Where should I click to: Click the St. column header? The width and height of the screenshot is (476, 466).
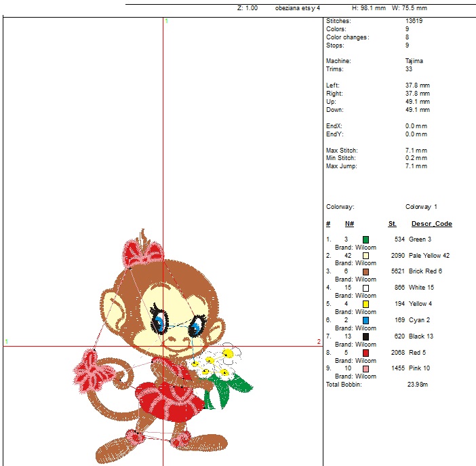[x=392, y=224]
